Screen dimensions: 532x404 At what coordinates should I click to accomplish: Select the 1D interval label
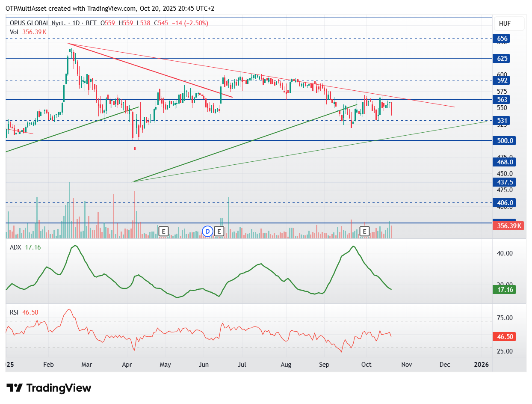click(x=77, y=23)
